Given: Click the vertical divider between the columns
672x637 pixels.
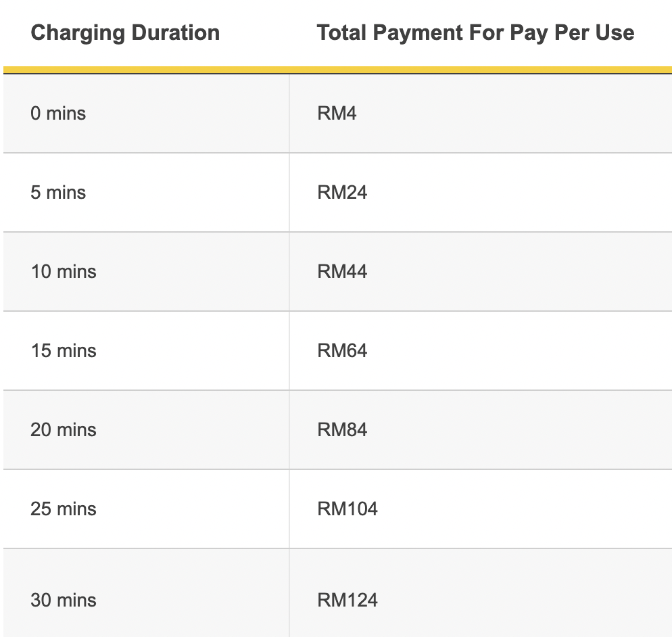Looking at the screenshot, I should (289, 352).
